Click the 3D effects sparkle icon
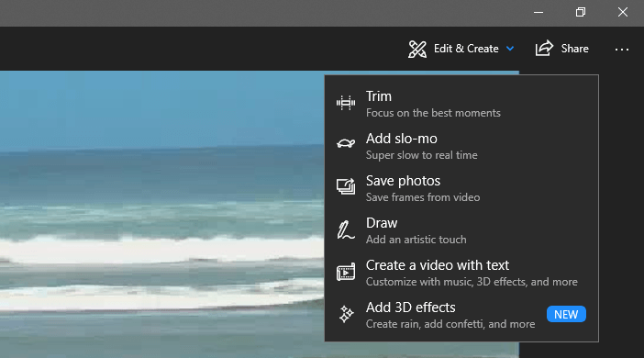Image resolution: width=644 pixels, height=358 pixels. pyautogui.click(x=346, y=314)
